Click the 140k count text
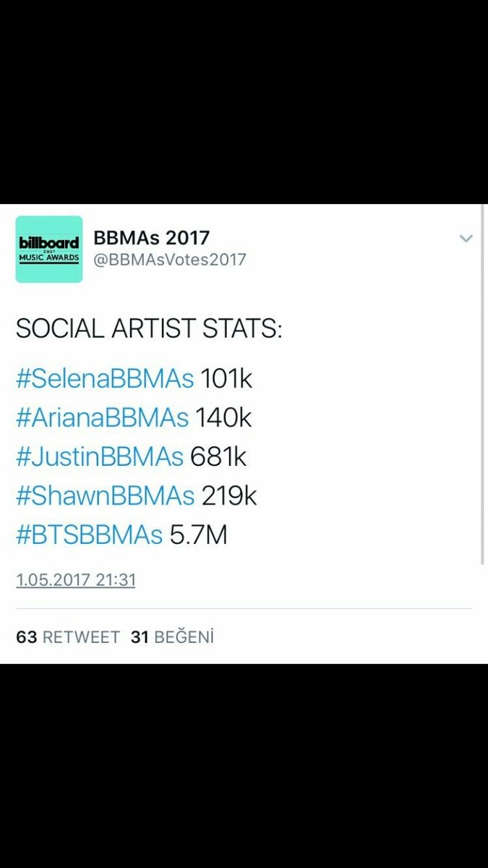The width and height of the screenshot is (488, 868). coord(223,417)
